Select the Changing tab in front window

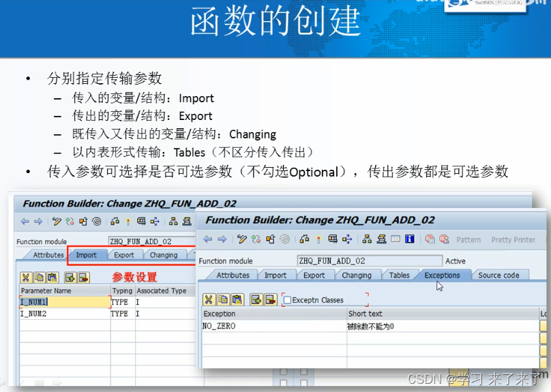(357, 275)
